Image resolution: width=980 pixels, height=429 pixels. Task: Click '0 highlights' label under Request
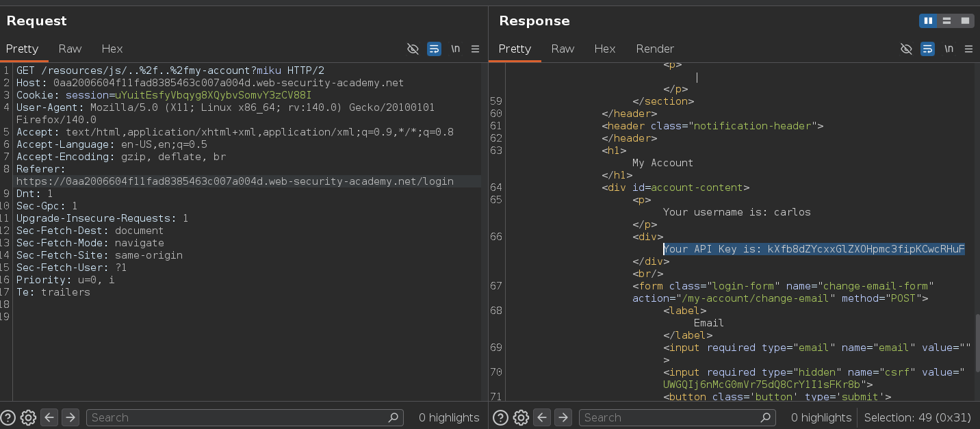point(449,417)
